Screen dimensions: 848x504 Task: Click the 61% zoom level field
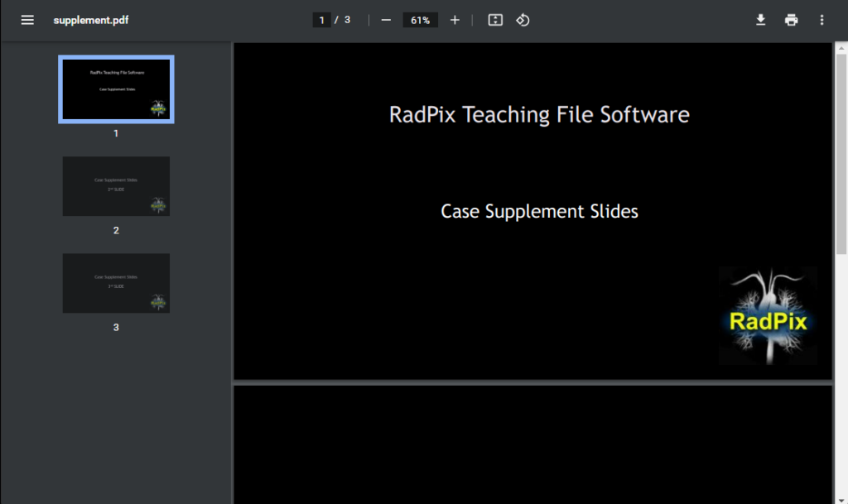[x=420, y=20]
